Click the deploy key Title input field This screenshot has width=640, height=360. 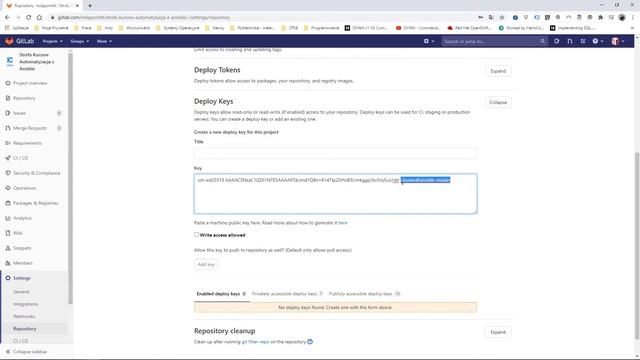coord(336,153)
